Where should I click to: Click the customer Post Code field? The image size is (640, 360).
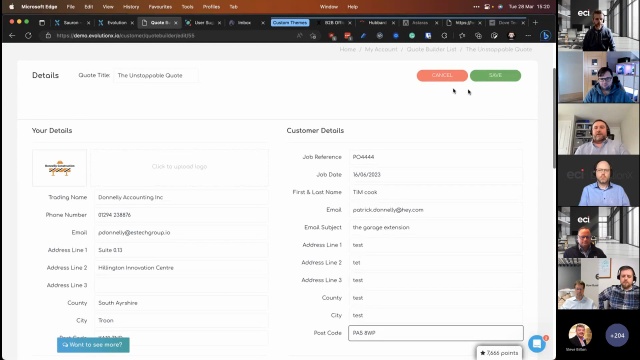tap(436, 333)
